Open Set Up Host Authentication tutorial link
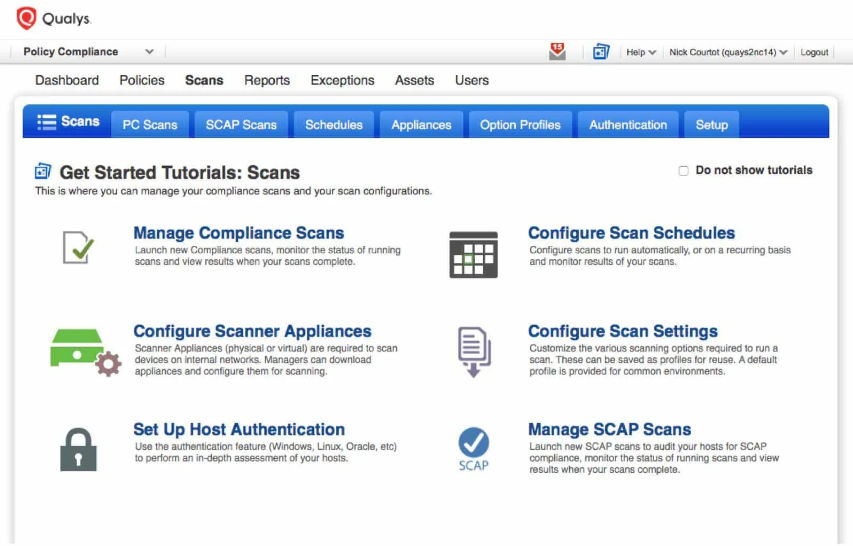853x546 pixels. [x=239, y=429]
